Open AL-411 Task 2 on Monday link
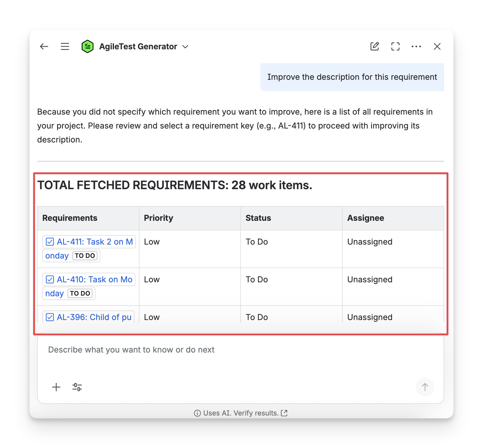The height and width of the screenshot is (448, 483). (x=95, y=242)
